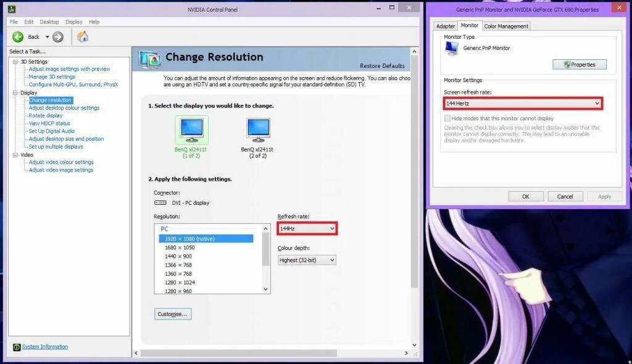Switch to the Color Management tab
Screen dimensions: 632x364
click(x=506, y=26)
